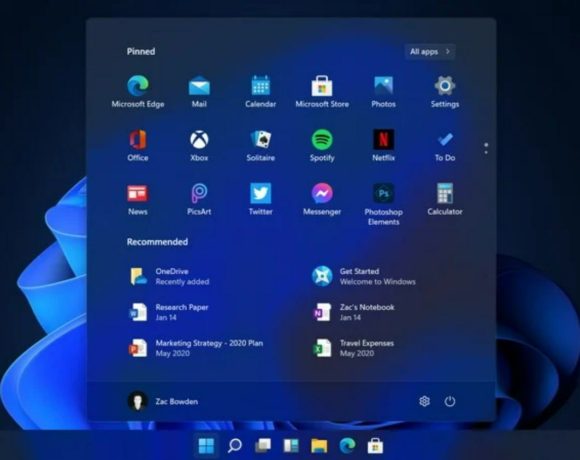The height and width of the screenshot is (460, 580).
Task: Open Microsoft Store pinned app
Action: pos(322,91)
